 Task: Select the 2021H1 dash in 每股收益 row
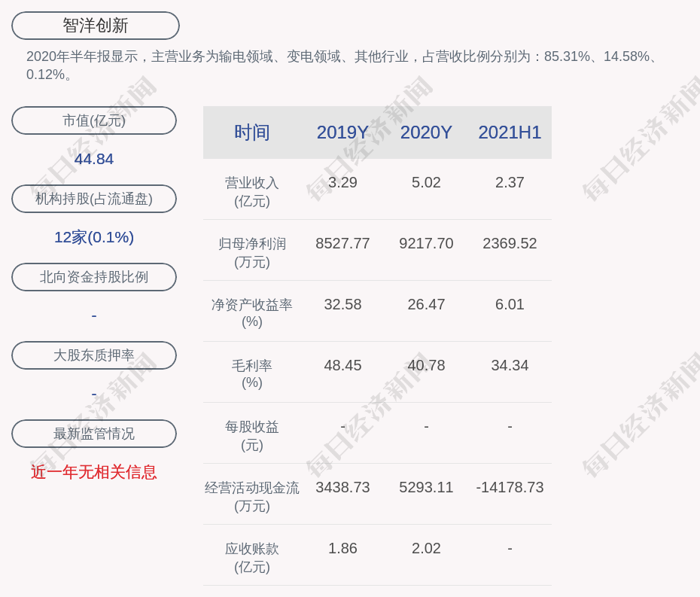[x=510, y=426]
